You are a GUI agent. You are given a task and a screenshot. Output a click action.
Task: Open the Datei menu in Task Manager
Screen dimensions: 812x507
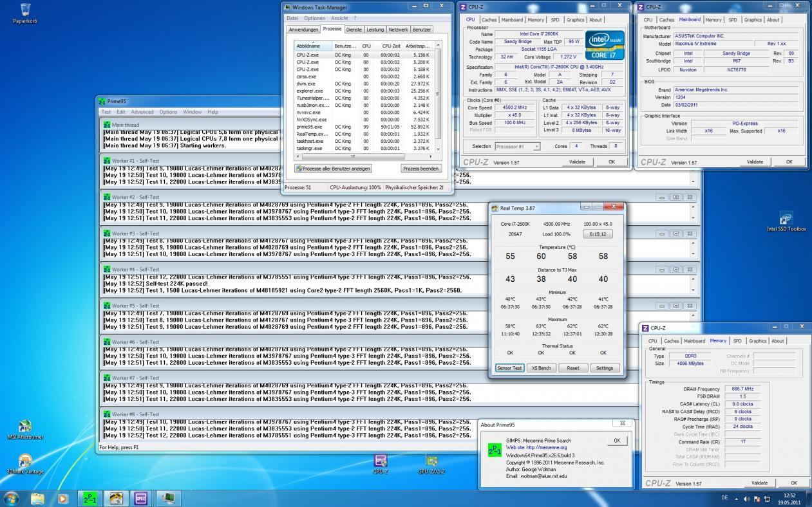292,18
